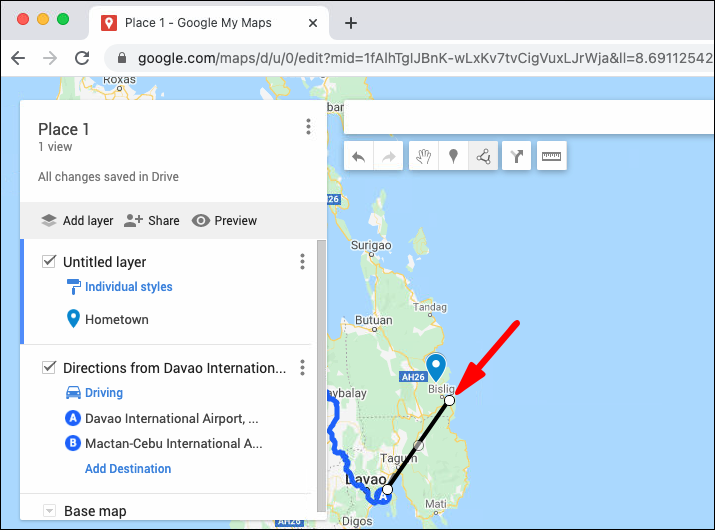Click the Surigao city label on map
Screen dimensions: 715x530
coord(371,245)
